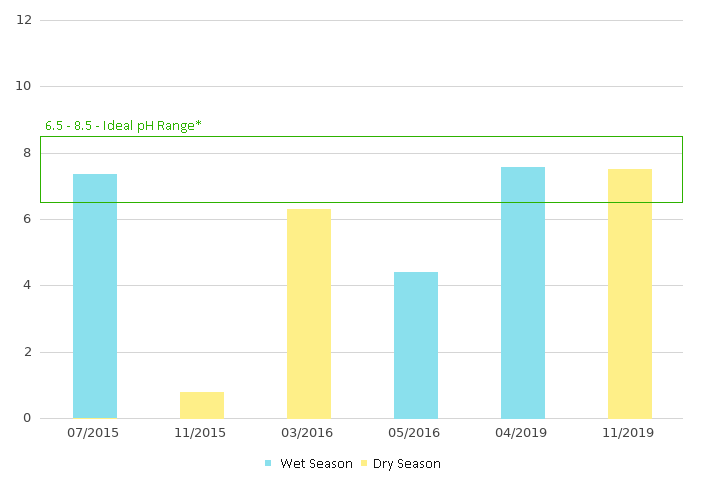Click the 07/2015 x-axis label
Image resolution: width=702 pixels, height=498 pixels.
[x=95, y=433]
